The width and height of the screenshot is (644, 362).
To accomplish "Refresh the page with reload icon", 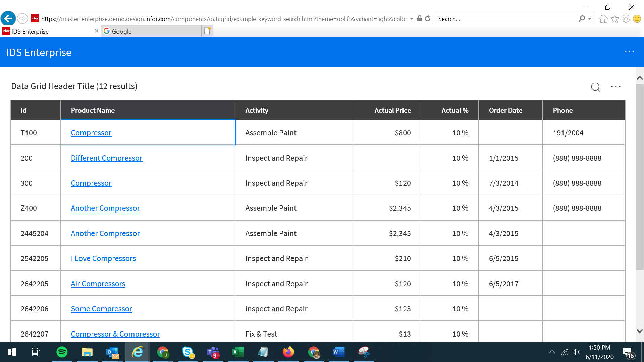I will [x=428, y=19].
